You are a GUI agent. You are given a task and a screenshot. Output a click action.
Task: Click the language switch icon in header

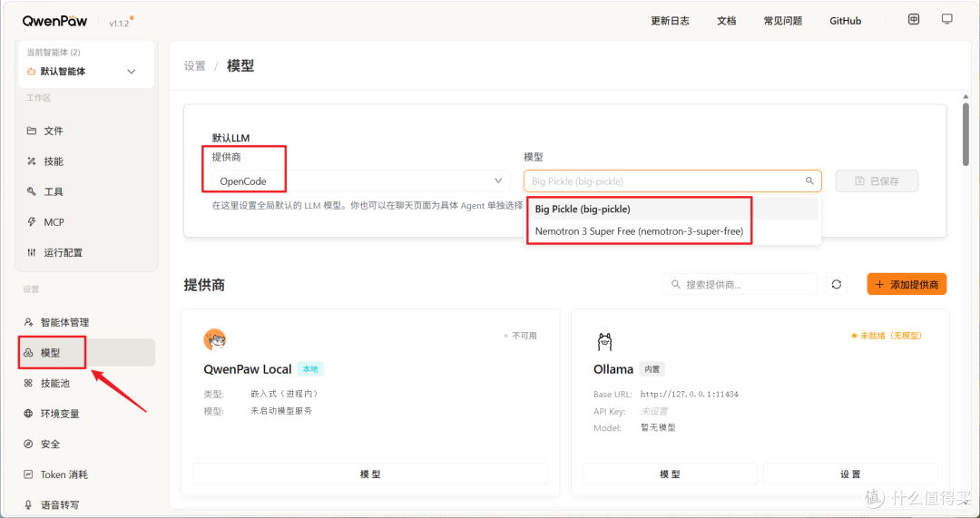click(x=914, y=19)
